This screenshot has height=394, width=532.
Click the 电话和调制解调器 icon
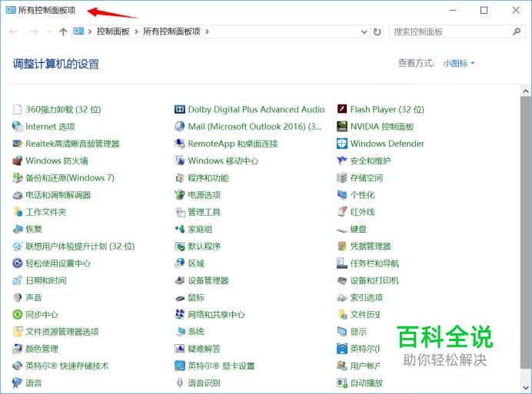17,195
